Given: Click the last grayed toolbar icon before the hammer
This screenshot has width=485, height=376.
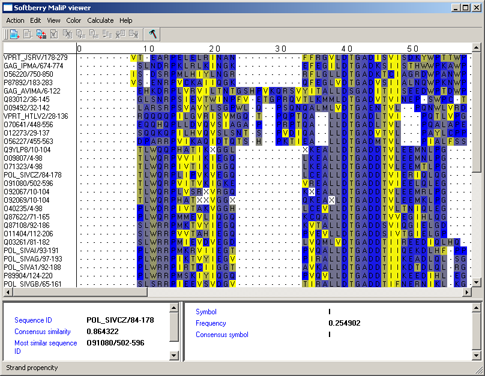Looking at the screenshot, I should tap(134, 34).
